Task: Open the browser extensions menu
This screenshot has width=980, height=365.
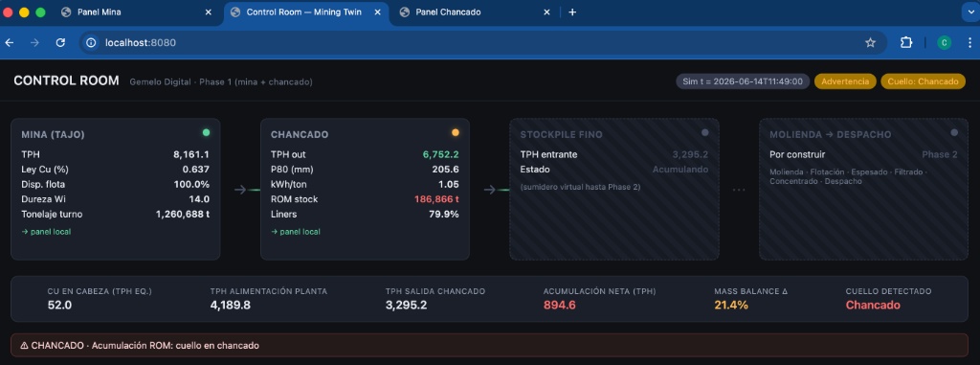Action: (906, 42)
